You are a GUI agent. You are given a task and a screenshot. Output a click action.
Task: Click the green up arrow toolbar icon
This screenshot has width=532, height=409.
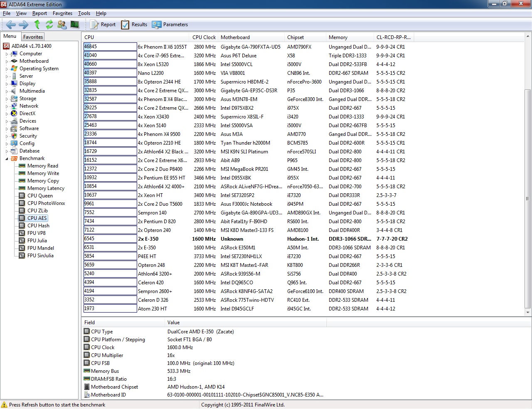pyautogui.click(x=37, y=25)
